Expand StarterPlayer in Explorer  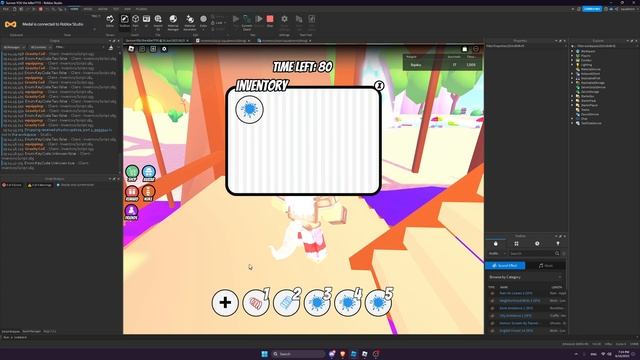coord(573,105)
